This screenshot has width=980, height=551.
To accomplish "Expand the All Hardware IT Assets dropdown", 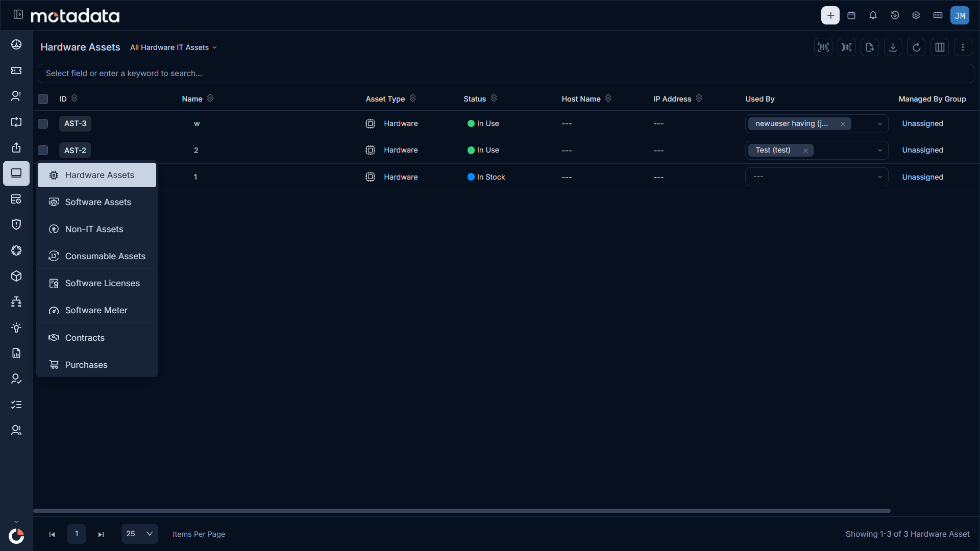I will click(x=174, y=47).
